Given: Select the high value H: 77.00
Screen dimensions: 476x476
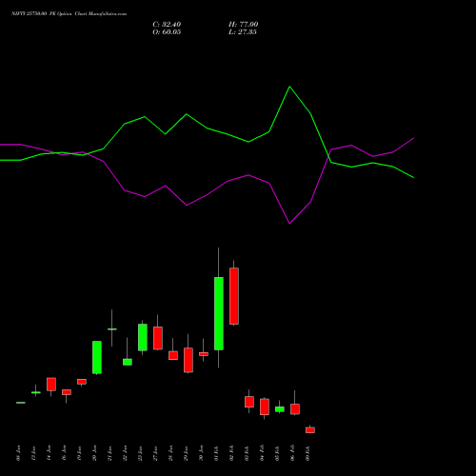Looking at the screenshot, I should coord(244,25).
